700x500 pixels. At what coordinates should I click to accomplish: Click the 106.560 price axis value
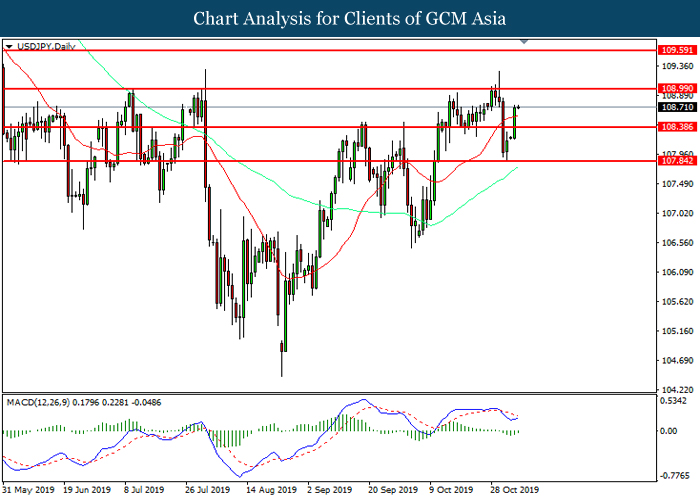pos(677,243)
